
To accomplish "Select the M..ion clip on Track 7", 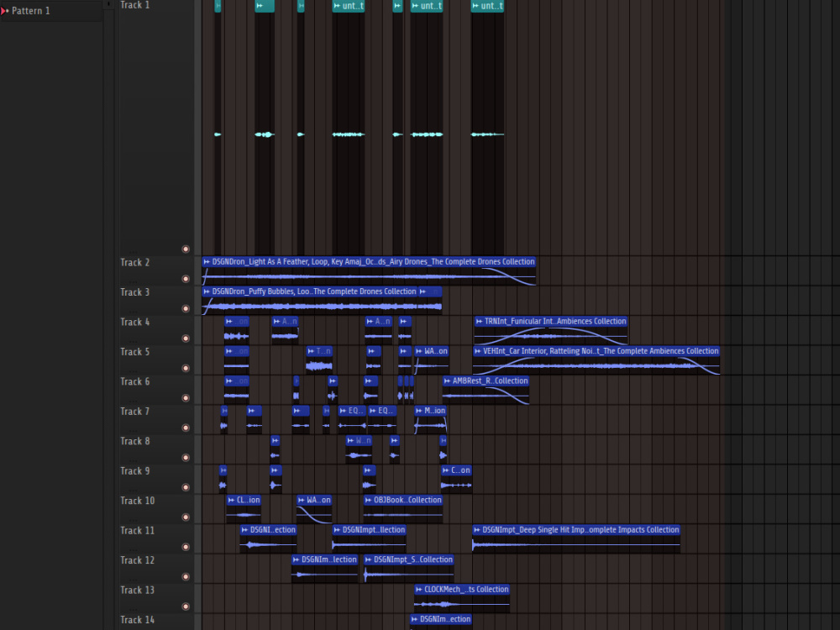I will (x=430, y=419).
